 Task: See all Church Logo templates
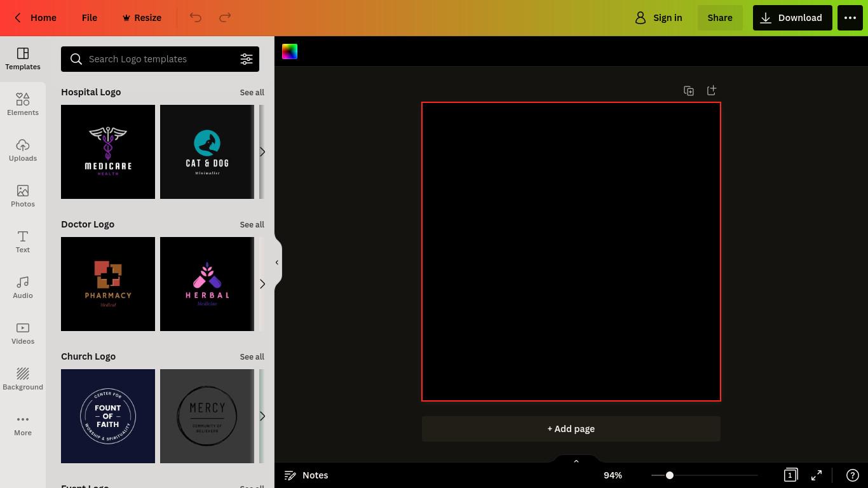pos(252,357)
